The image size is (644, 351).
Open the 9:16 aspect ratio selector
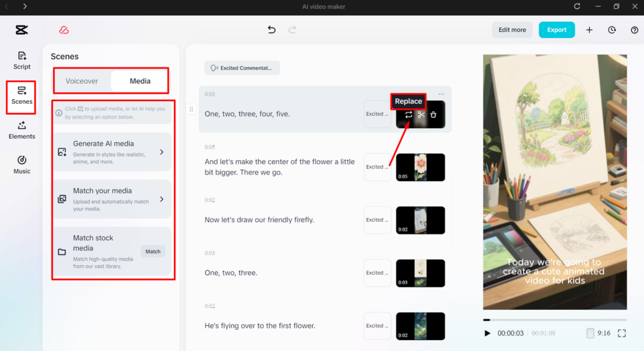(x=599, y=333)
